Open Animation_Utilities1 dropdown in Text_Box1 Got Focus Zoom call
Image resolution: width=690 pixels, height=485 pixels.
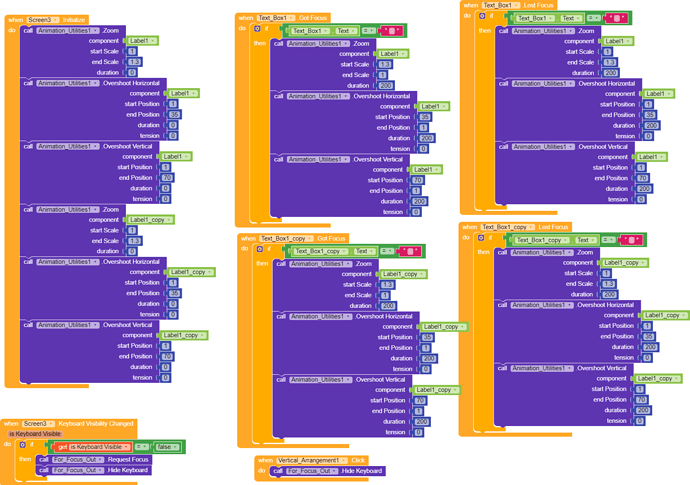tap(318, 44)
